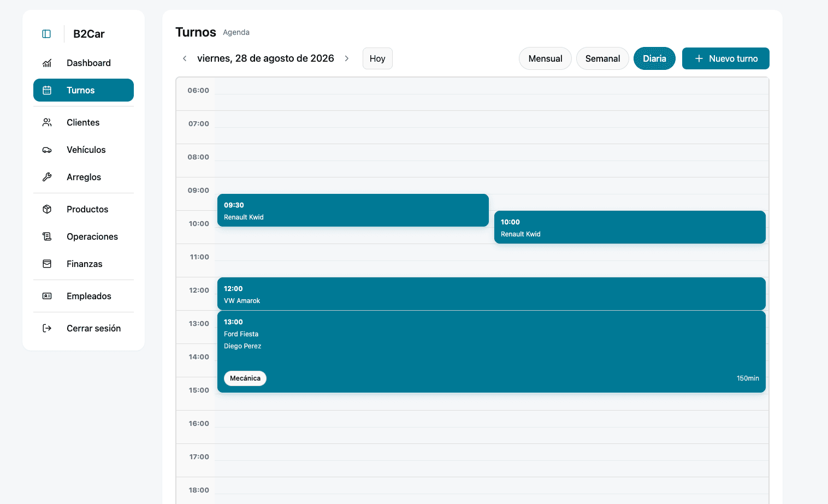The image size is (828, 504).
Task: Collapse the sidebar with the panel icon
Action: [46, 34]
